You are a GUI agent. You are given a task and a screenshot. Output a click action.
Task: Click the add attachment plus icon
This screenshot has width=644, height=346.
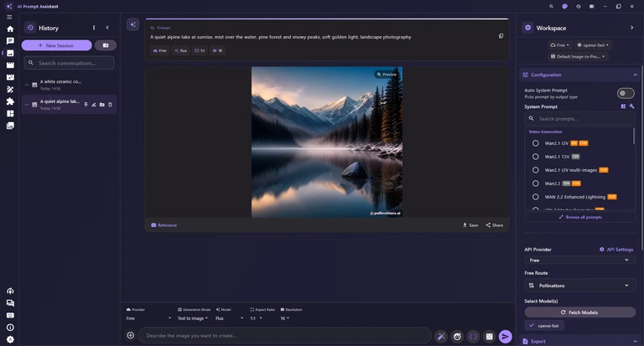[x=131, y=335]
